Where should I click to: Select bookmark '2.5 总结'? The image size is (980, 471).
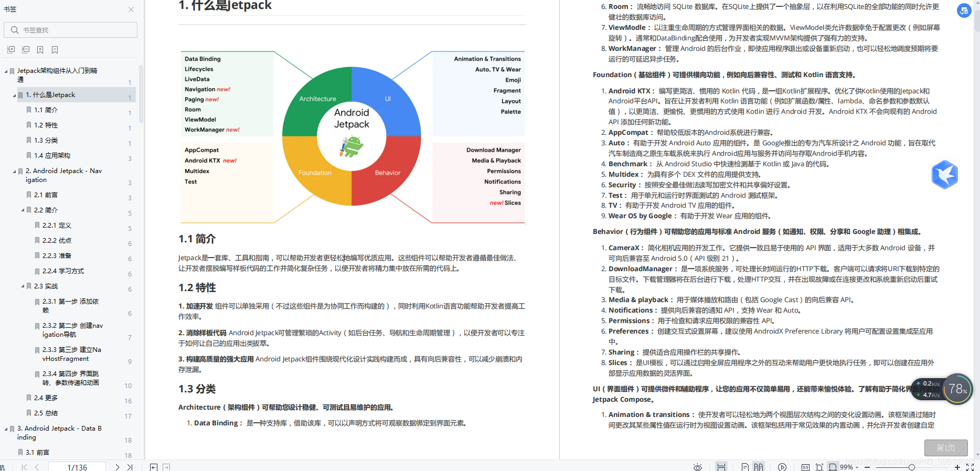(x=46, y=413)
